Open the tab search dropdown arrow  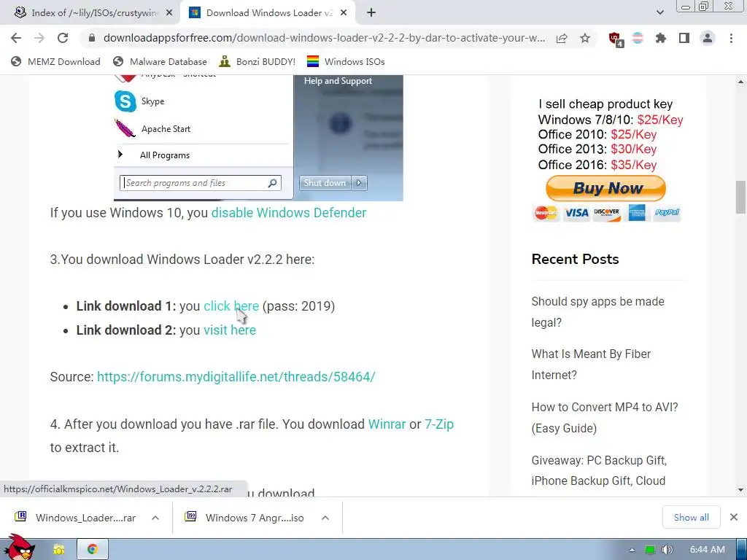pyautogui.click(x=659, y=13)
